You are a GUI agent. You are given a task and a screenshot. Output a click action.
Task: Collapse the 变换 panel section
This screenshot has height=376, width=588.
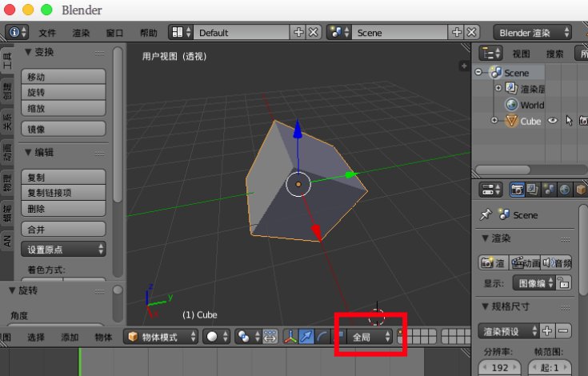(30, 52)
